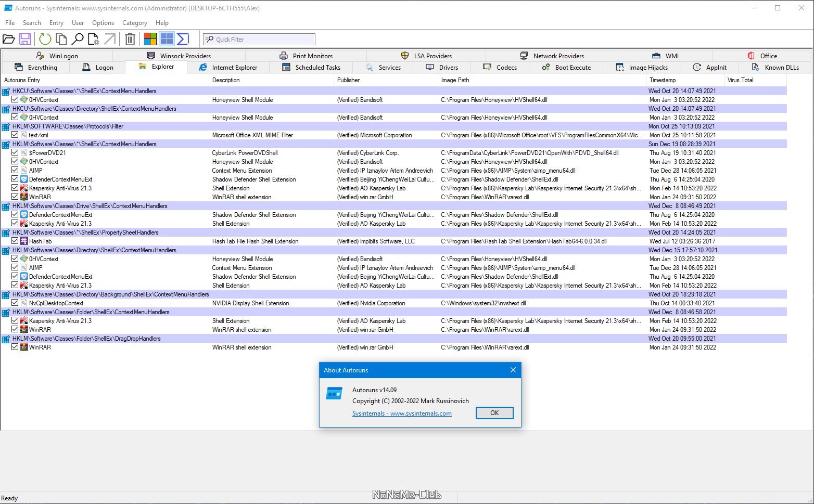Click OK in About Autoruns dialog
This screenshot has height=504, width=814.
[494, 413]
